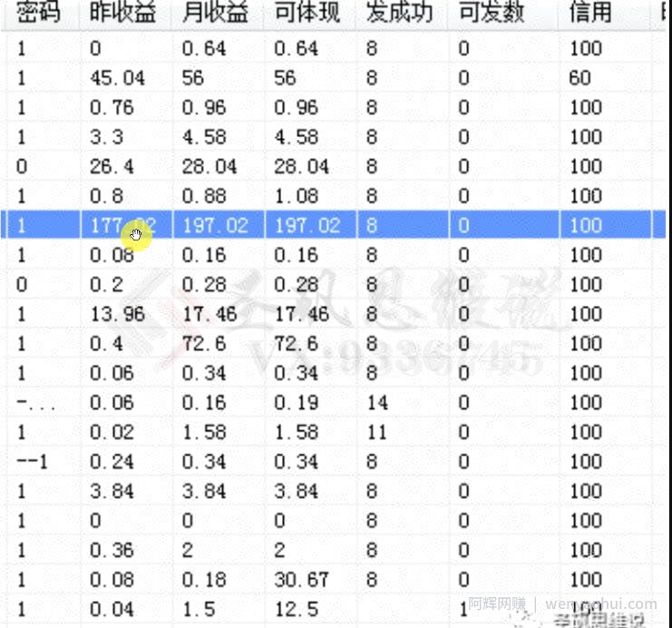Click the 可体现 value 12.5

(x=297, y=610)
